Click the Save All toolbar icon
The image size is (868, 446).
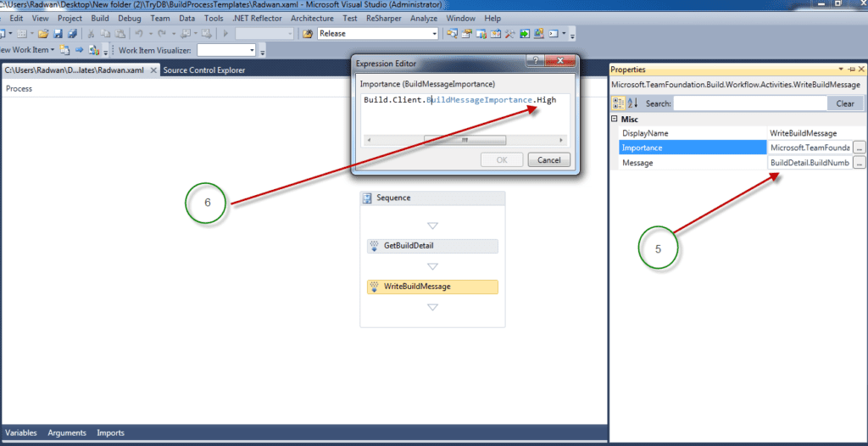72,34
